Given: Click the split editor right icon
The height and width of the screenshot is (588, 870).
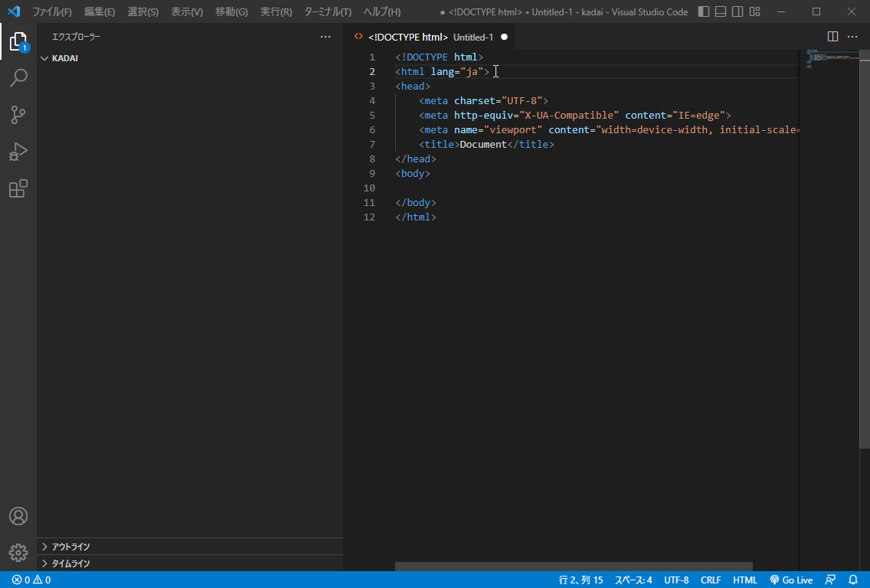Looking at the screenshot, I should tap(833, 37).
